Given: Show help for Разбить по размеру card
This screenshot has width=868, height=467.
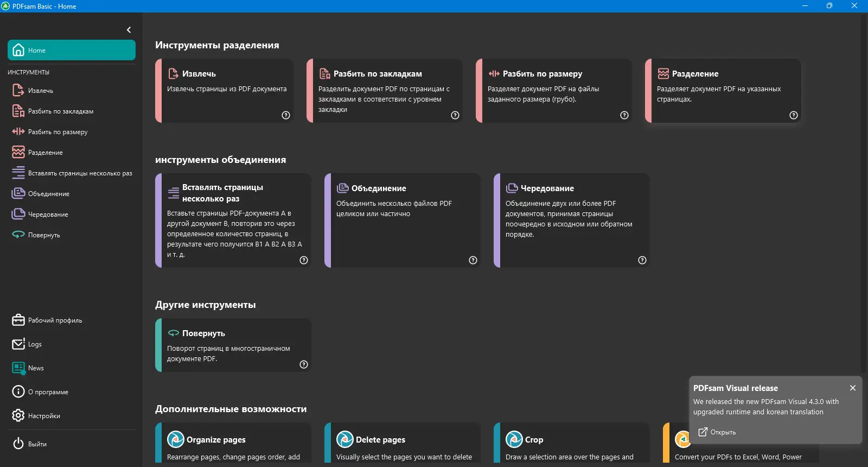Looking at the screenshot, I should click(624, 115).
